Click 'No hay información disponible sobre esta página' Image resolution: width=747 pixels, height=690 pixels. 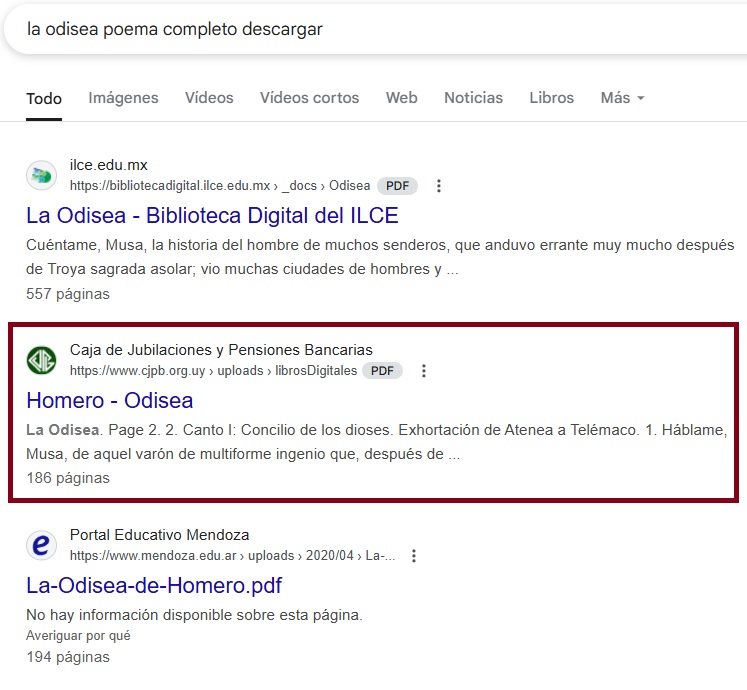click(194, 615)
